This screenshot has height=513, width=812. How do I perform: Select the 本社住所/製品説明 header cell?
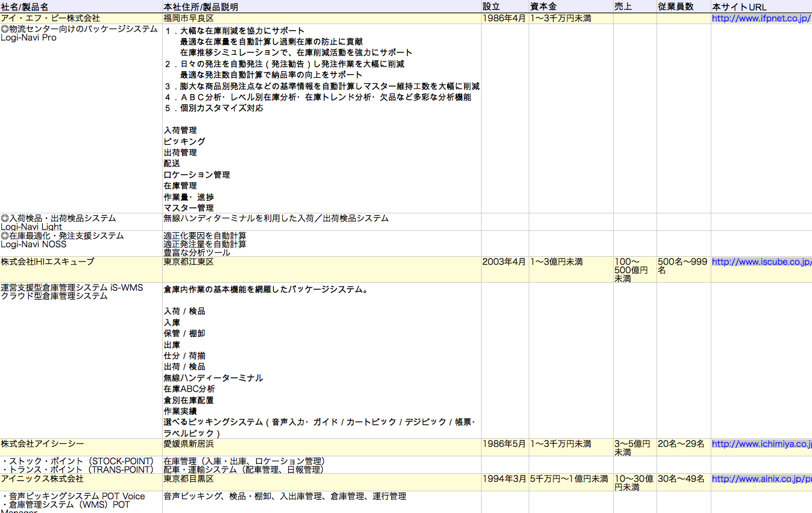(322, 7)
